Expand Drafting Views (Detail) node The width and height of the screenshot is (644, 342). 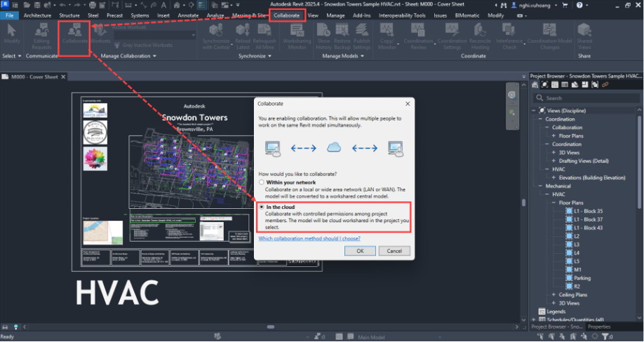[554, 160]
